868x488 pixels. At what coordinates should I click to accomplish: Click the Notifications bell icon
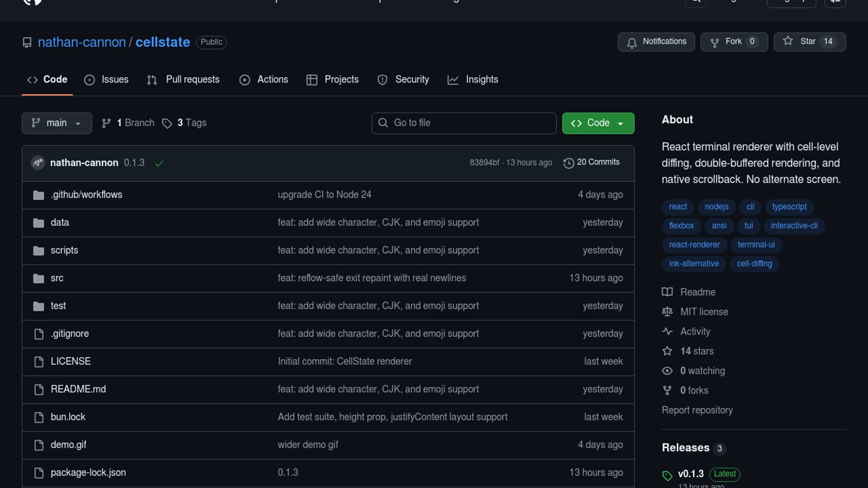click(x=632, y=42)
